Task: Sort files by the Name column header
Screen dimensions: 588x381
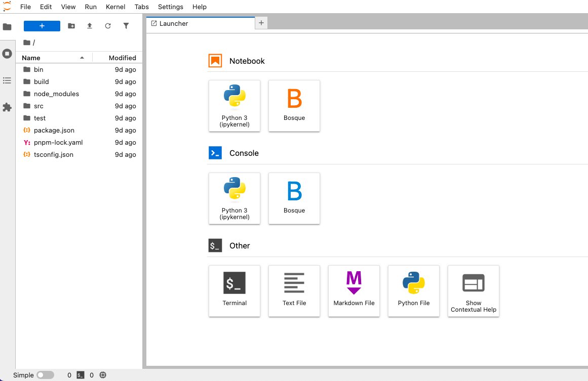Action: [54, 58]
